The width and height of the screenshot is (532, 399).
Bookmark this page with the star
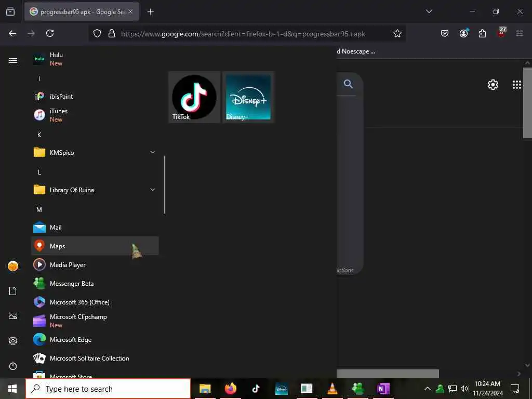(x=397, y=33)
